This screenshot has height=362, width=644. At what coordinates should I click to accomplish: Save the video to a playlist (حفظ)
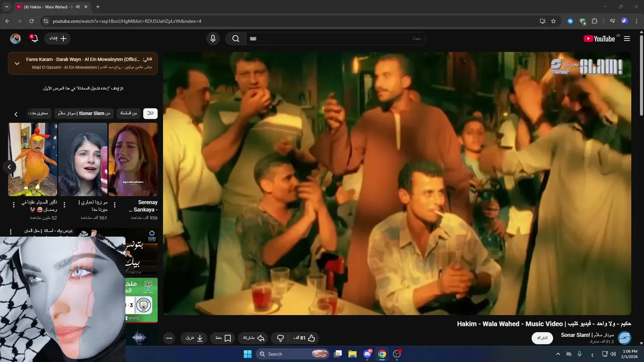click(223, 338)
